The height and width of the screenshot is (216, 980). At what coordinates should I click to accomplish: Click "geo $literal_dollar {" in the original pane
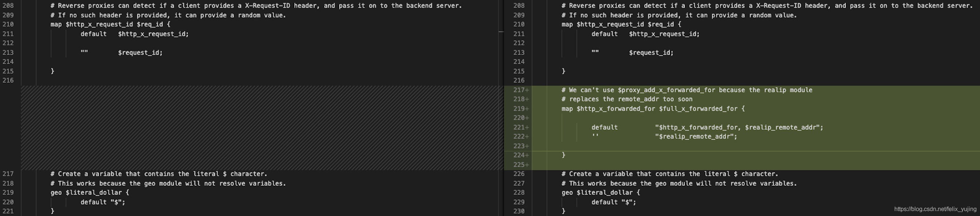90,192
